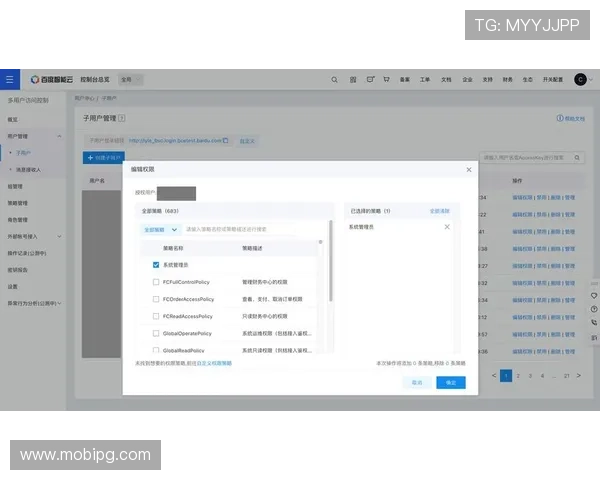Viewport: 600px width, 480px height.
Task: Go to 角色管理 in the sidebar
Action: pyautogui.click(x=18, y=219)
